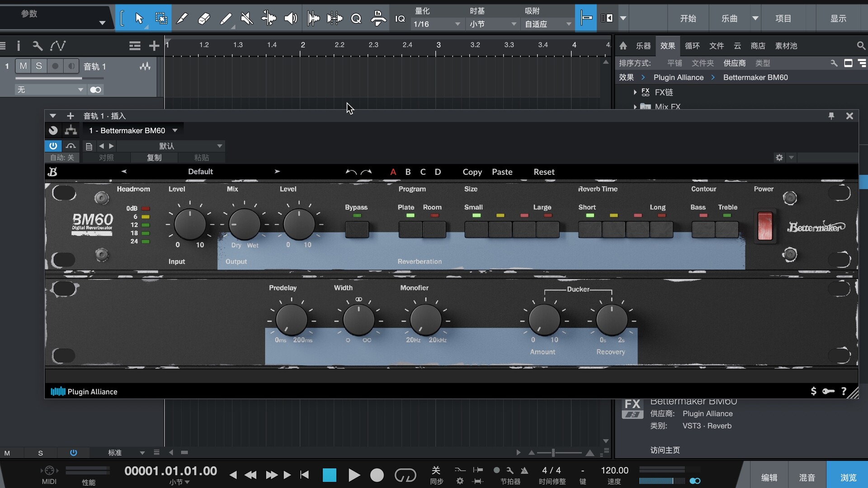The width and height of the screenshot is (868, 488).
Task: Select the Listen (speaker) tool
Action: pyautogui.click(x=291, y=18)
